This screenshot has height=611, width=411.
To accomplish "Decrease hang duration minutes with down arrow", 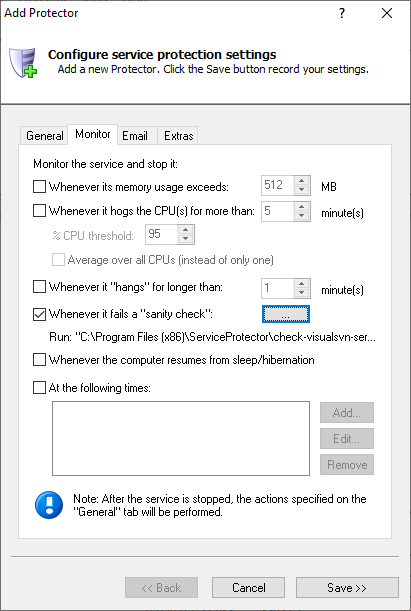I will click(302, 293).
